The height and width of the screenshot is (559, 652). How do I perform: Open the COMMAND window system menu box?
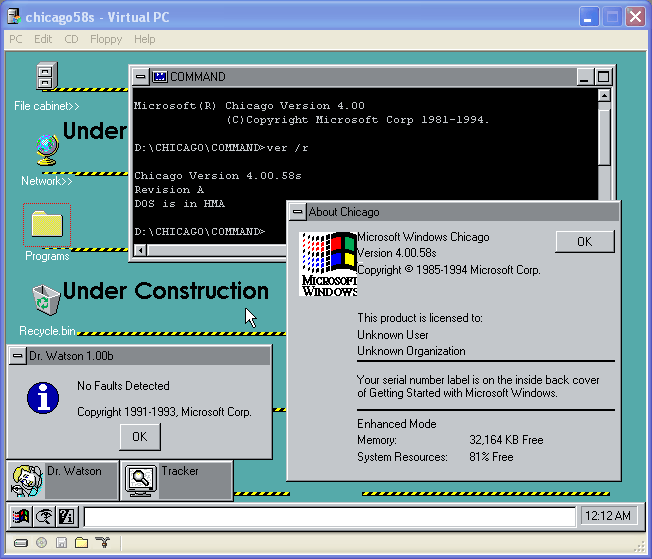141,77
